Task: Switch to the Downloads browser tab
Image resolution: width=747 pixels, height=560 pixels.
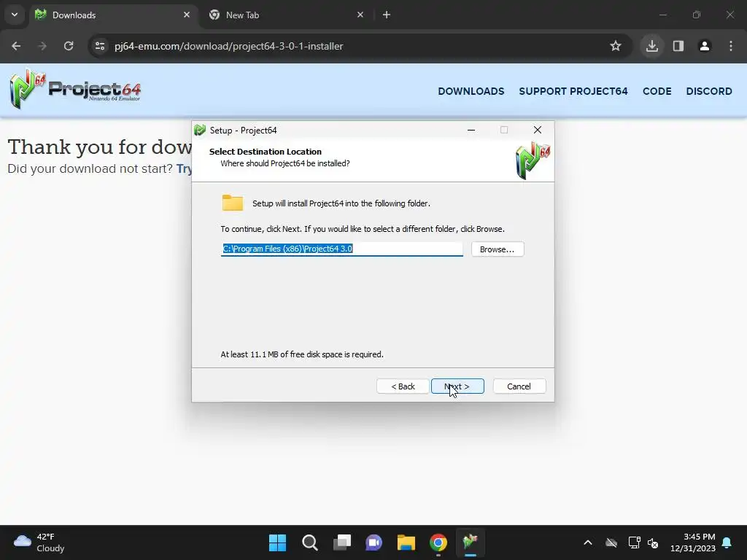Action: tap(112, 15)
